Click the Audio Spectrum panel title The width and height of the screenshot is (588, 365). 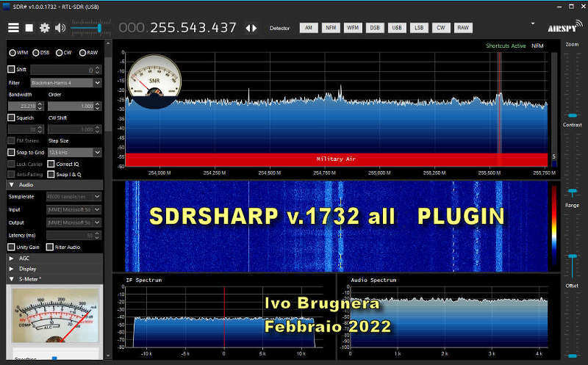373,280
